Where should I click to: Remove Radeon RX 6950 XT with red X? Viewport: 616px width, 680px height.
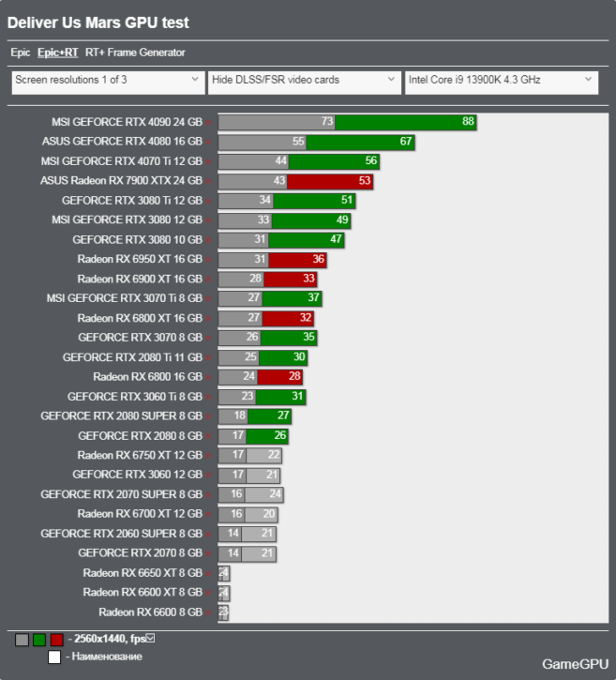209,260
